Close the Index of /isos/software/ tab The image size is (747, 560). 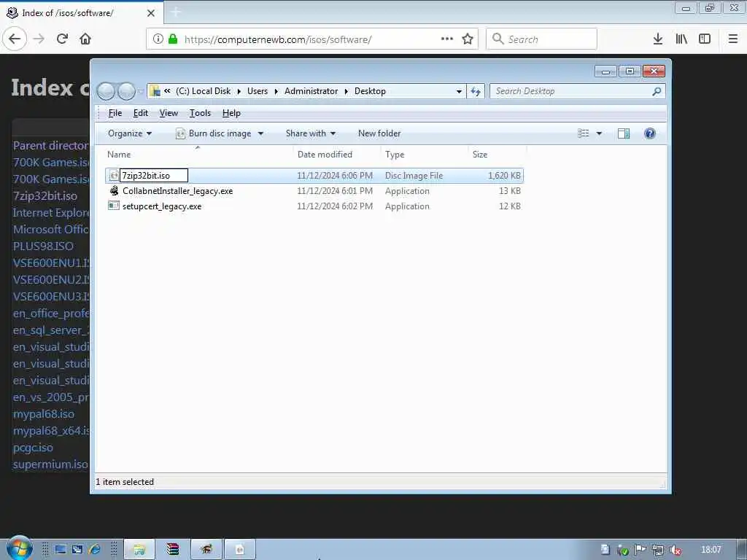pos(151,13)
